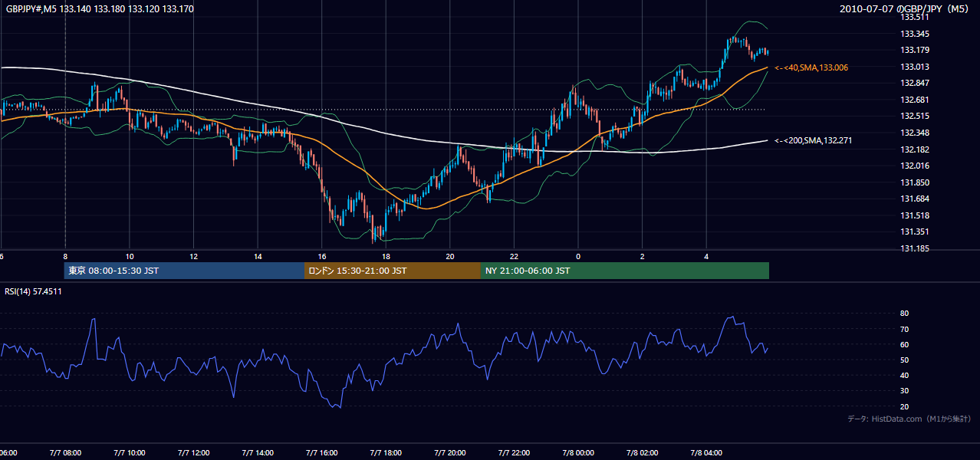Click the Tokyo session bar 東京 08:00-15:30 JST
The image size is (980, 460).
tap(185, 271)
